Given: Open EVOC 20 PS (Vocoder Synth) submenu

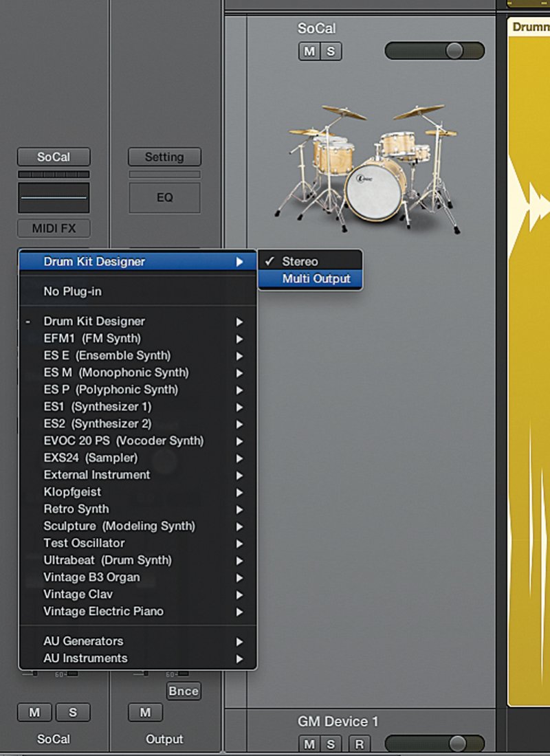Looking at the screenshot, I should pos(137,441).
